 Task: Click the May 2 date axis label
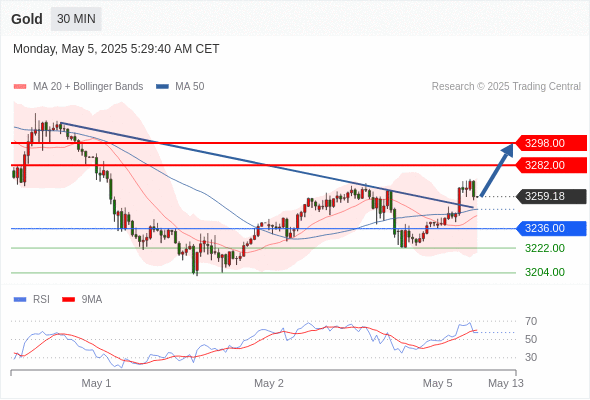[269, 383]
